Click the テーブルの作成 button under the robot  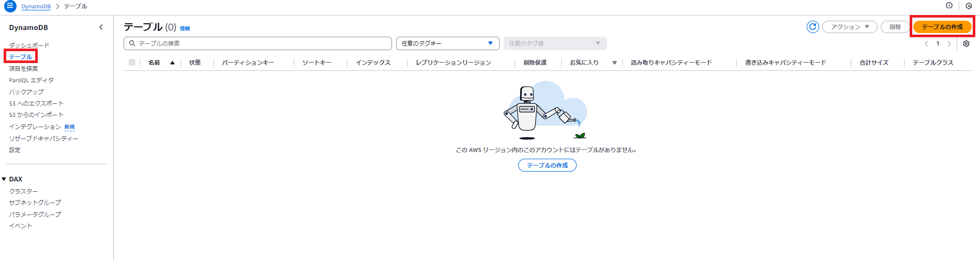click(547, 165)
